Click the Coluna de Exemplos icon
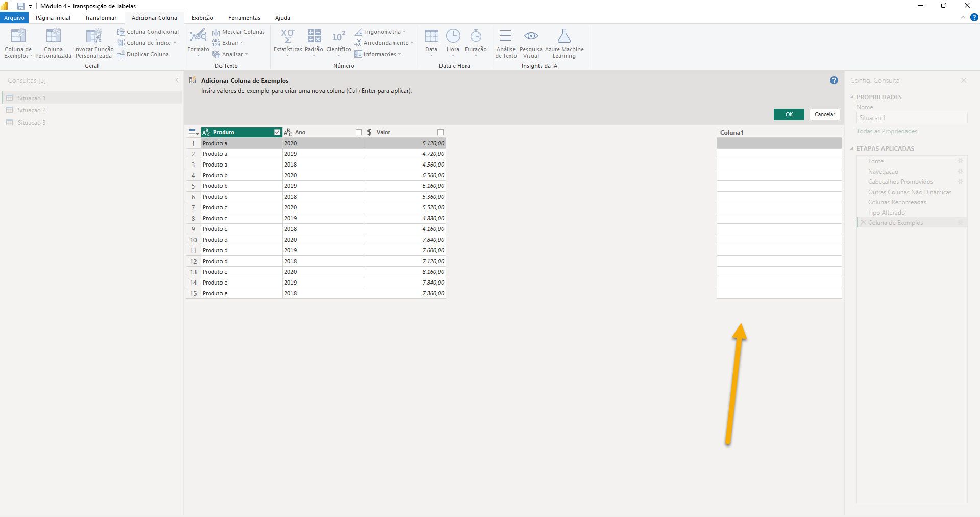This screenshot has width=980, height=517. (18, 36)
